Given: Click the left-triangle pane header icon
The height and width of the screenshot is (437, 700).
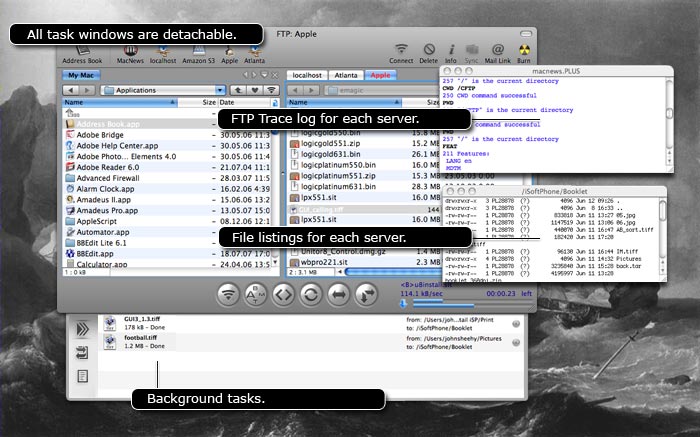Looking at the screenshot, I should 246,75.
